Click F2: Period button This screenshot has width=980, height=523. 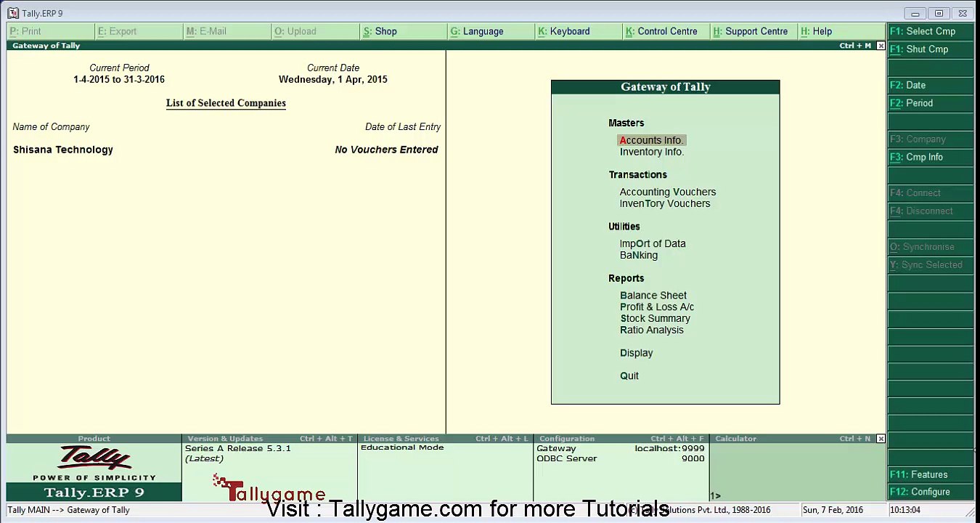point(930,103)
